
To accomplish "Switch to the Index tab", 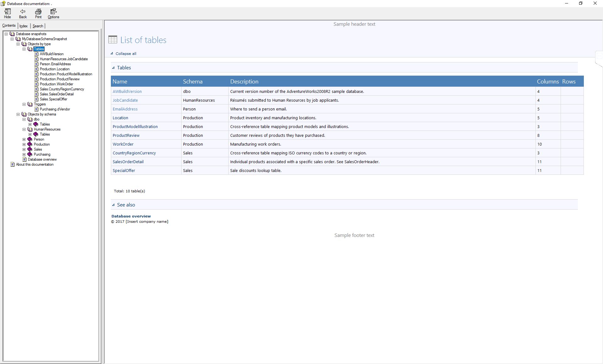I will point(24,26).
